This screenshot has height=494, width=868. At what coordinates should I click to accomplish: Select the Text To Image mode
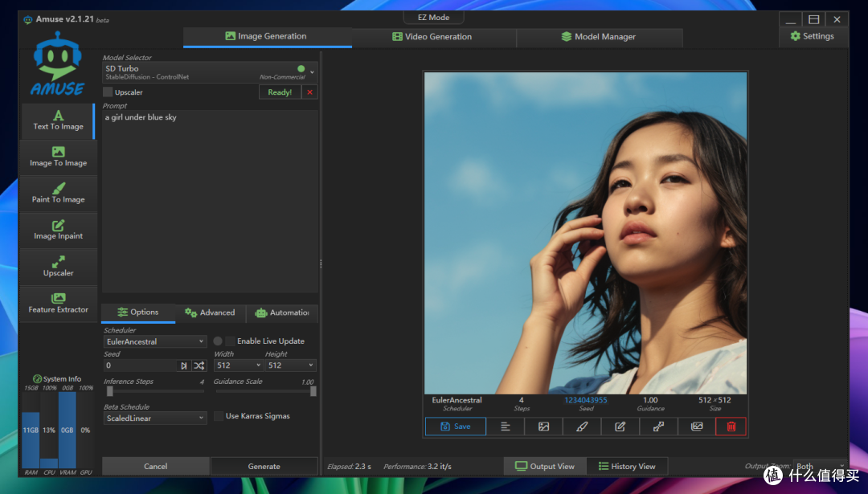coord(58,120)
